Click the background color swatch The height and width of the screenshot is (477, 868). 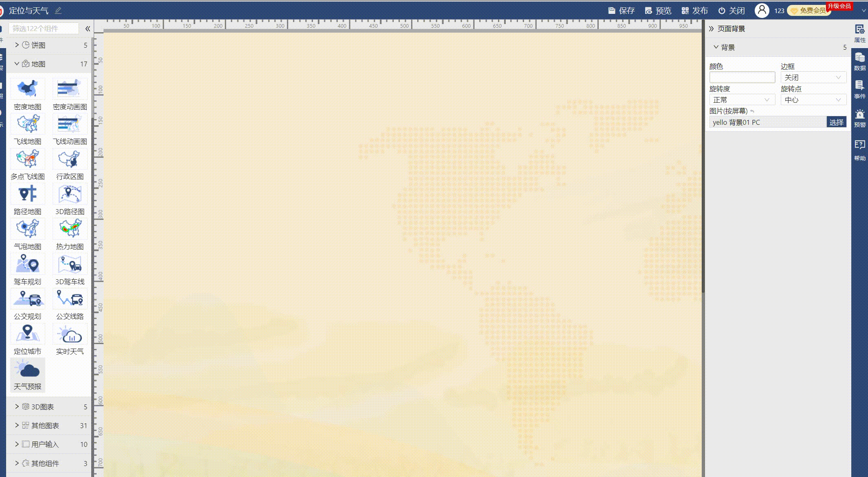click(x=742, y=77)
